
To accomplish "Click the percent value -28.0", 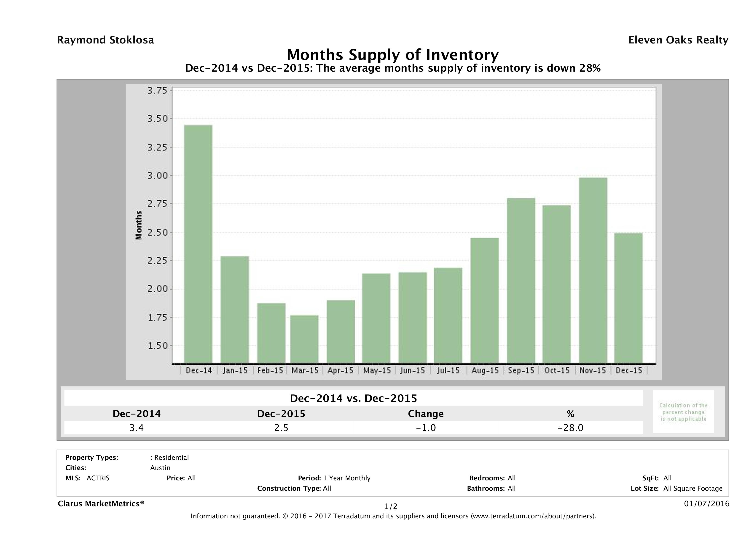I will point(570,428).
